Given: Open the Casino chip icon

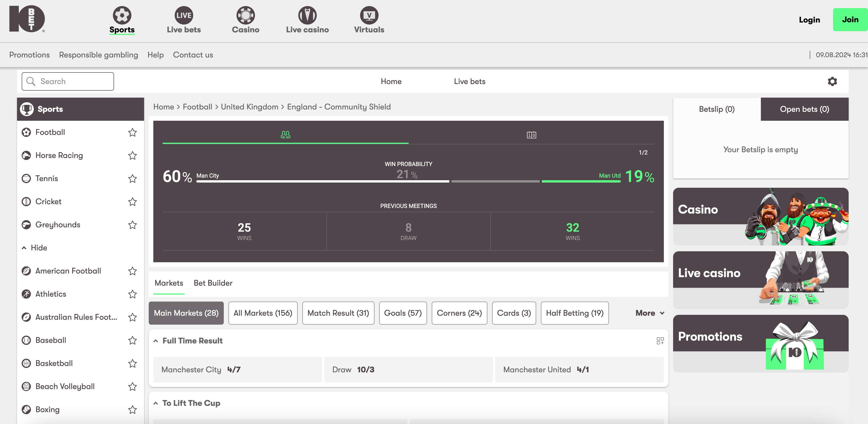Looking at the screenshot, I should 246,15.
